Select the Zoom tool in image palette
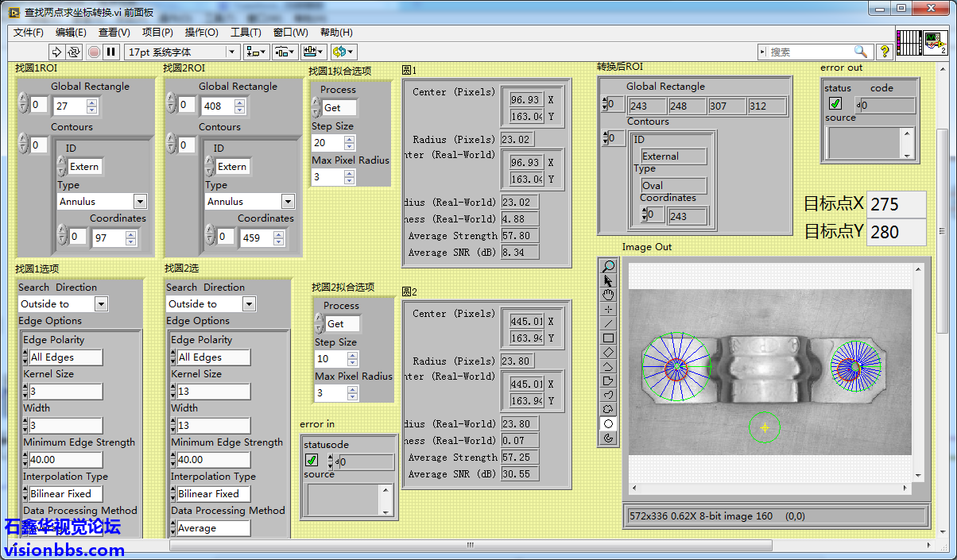Screen dimensions: 957x560 click(609, 267)
